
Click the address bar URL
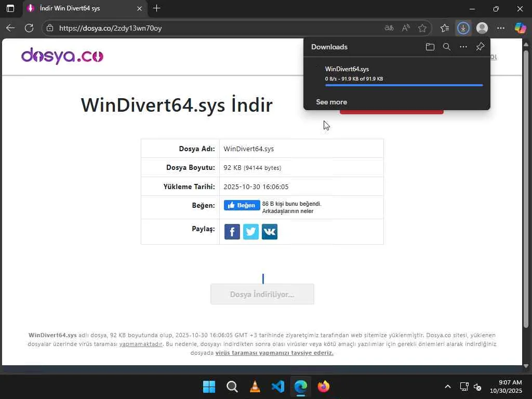coord(110,28)
